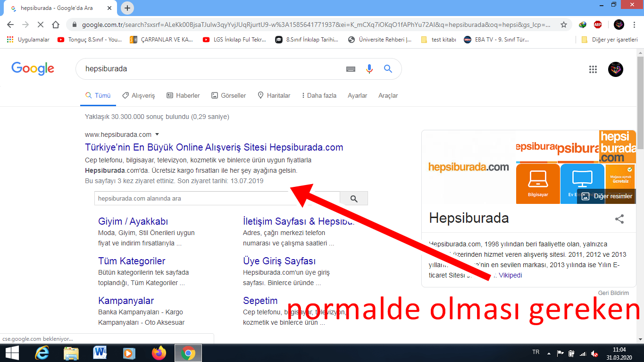Screen dimensions: 644x362
Task: View Diğer resimler for Hepsiburada
Action: pyautogui.click(x=607, y=196)
